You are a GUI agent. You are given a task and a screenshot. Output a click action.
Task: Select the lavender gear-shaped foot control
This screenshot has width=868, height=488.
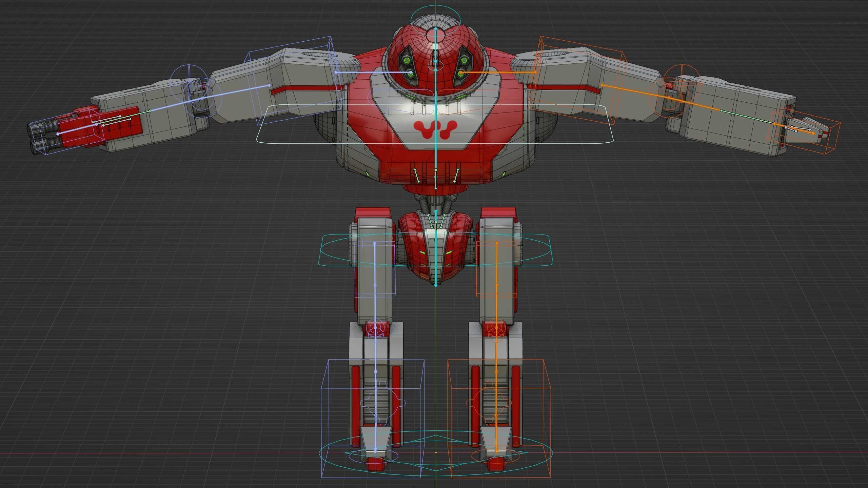point(382,403)
